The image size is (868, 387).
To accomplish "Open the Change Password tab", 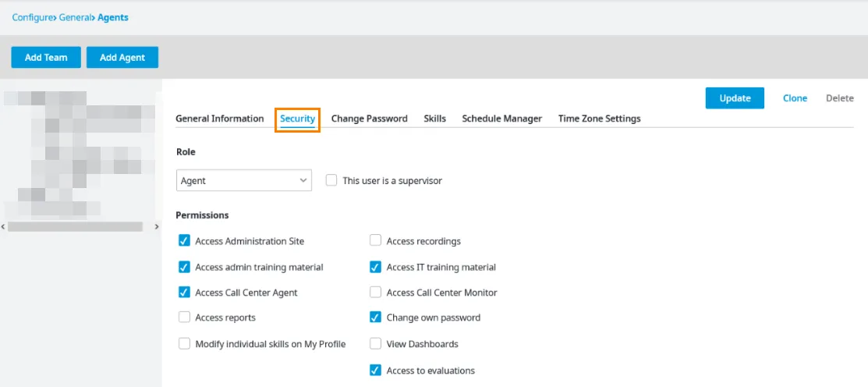I will (369, 119).
